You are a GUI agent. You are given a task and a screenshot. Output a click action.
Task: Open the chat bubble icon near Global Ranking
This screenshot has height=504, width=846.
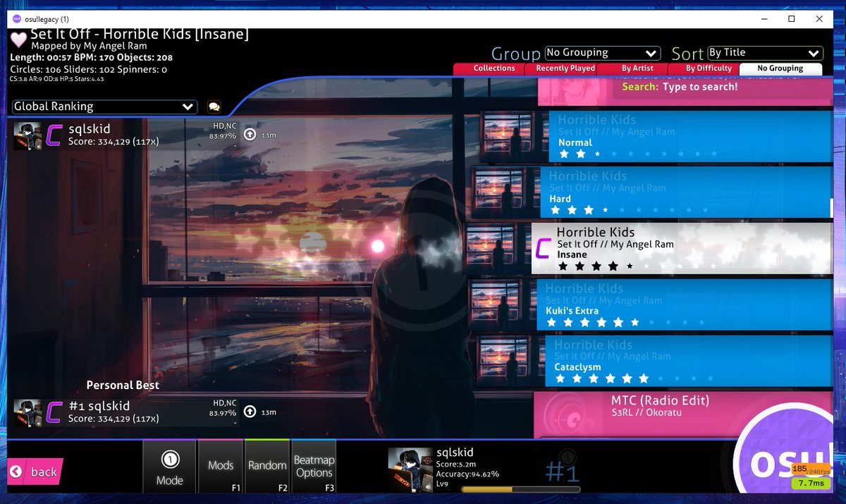[x=214, y=107]
